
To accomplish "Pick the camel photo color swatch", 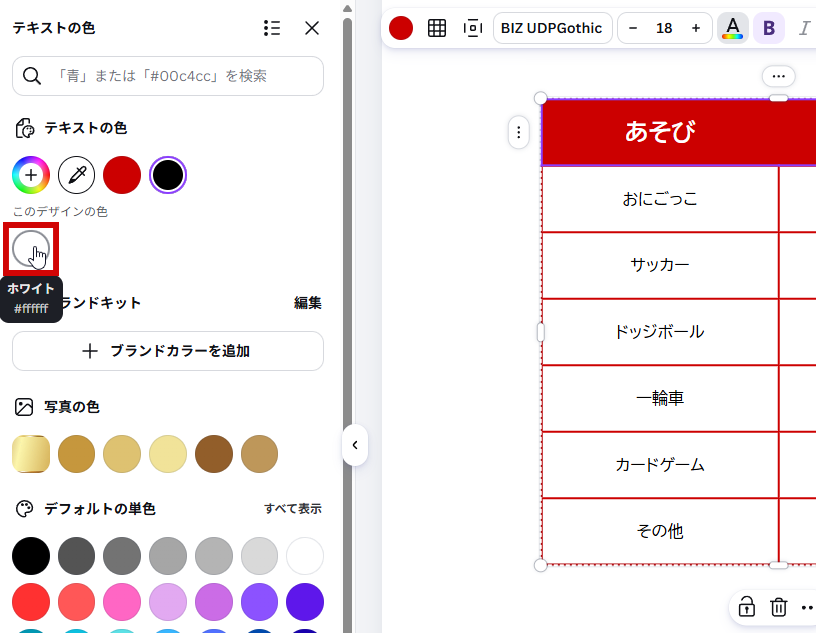I will (259, 454).
